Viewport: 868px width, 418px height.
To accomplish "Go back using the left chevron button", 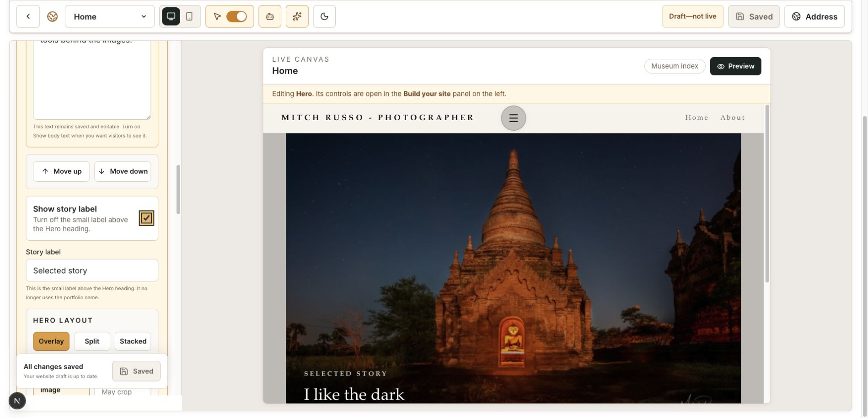I will click(x=28, y=16).
